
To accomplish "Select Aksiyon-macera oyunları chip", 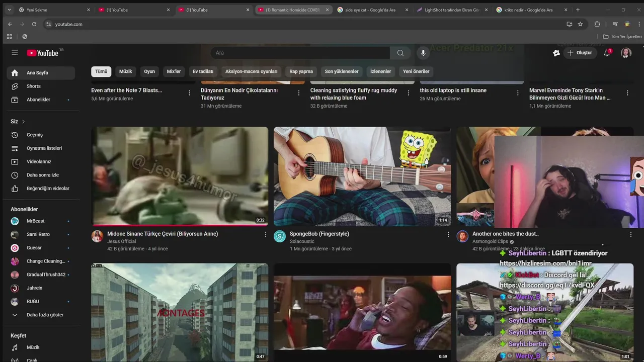I will click(251, 71).
